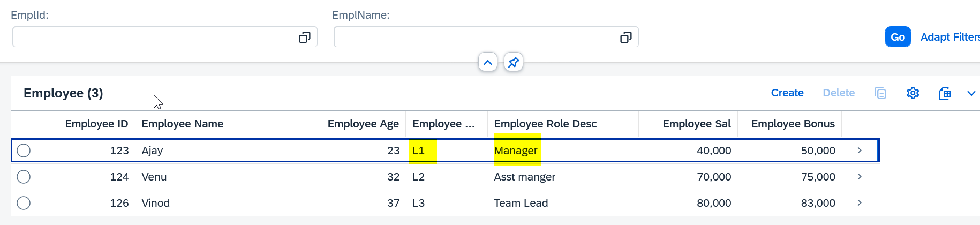Open Venu row navigation chevron
Image resolution: width=980 pixels, height=225 pixels.
pyautogui.click(x=860, y=177)
